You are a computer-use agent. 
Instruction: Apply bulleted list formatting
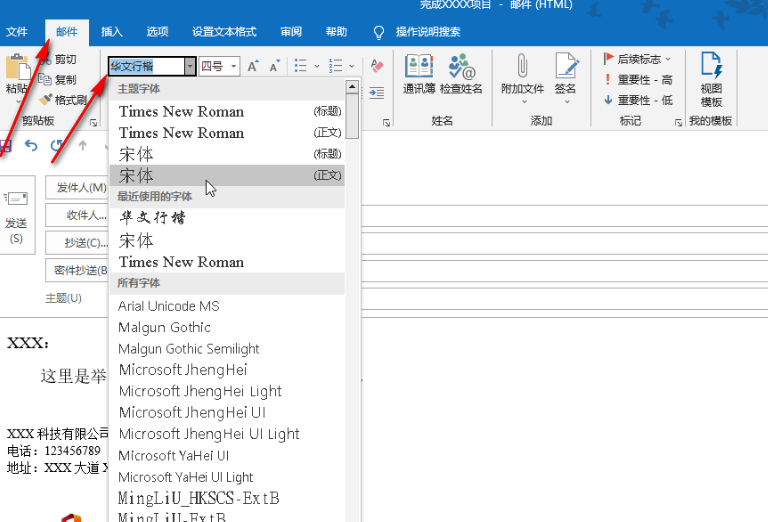(301, 66)
